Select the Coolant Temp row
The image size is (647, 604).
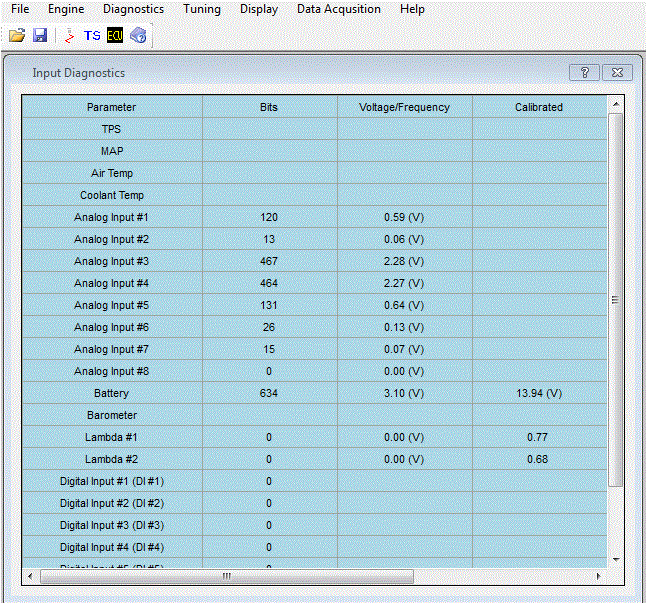pos(314,195)
